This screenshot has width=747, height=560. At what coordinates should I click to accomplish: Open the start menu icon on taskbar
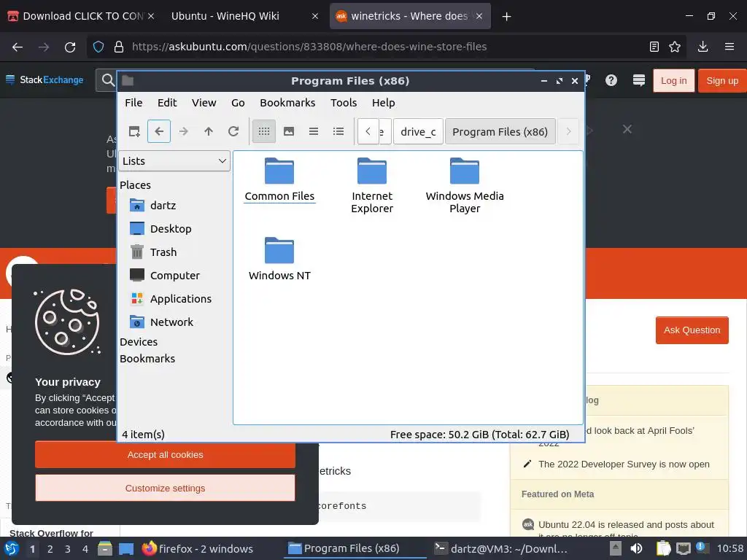click(11, 548)
